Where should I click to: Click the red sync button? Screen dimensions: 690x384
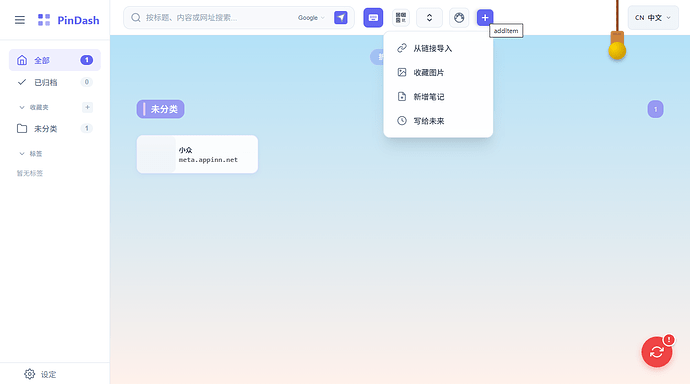(657, 352)
